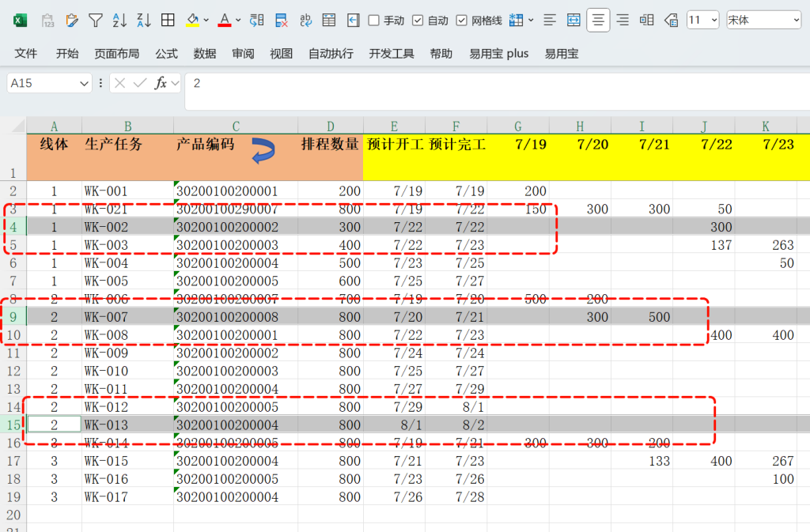The image size is (810, 532).
Task: Click the table form icon right of the ab/ac icon
Action: point(328,21)
